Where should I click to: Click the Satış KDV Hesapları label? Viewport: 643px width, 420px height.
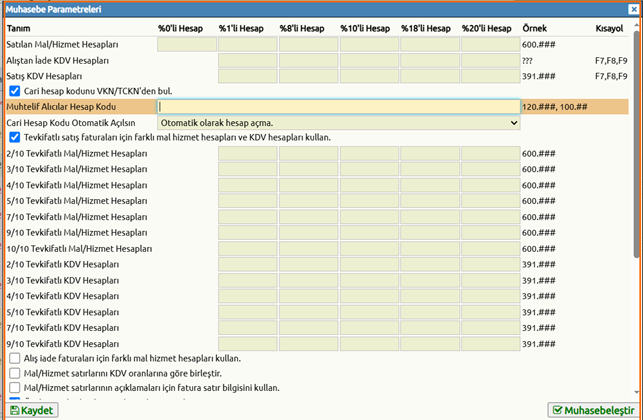tap(44, 76)
